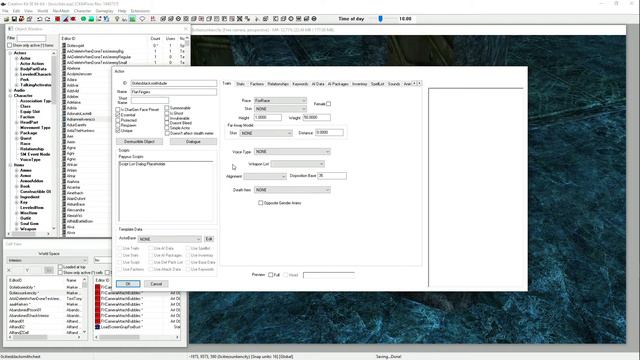Click the Time of day slider handle

380,19
